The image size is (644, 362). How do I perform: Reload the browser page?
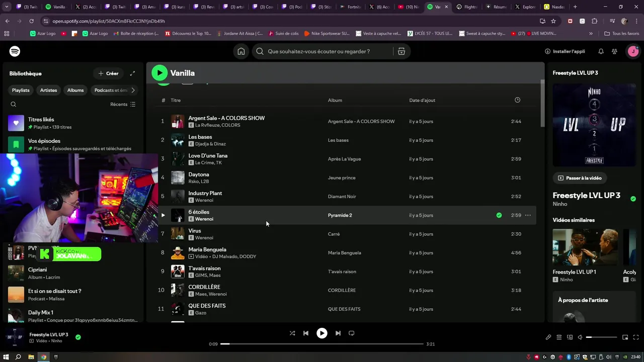pyautogui.click(x=31, y=21)
